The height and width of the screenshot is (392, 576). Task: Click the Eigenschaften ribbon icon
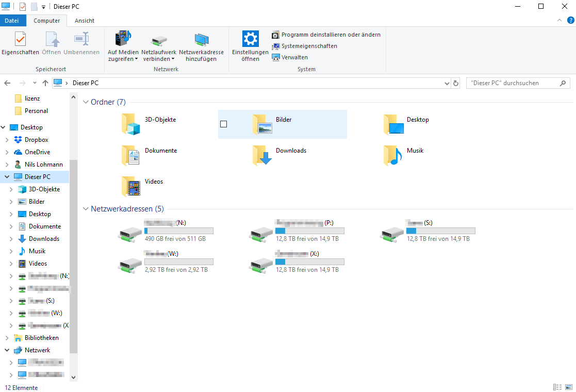coord(20,40)
